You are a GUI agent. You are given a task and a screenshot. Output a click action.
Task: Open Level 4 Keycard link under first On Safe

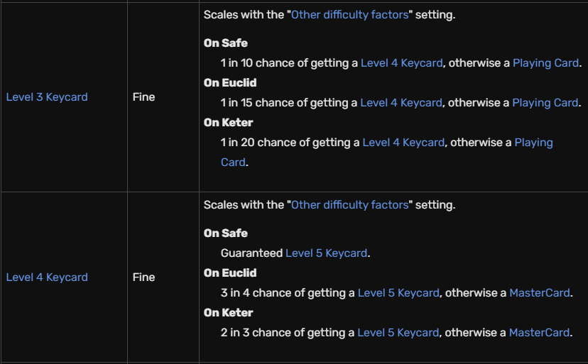click(x=403, y=63)
